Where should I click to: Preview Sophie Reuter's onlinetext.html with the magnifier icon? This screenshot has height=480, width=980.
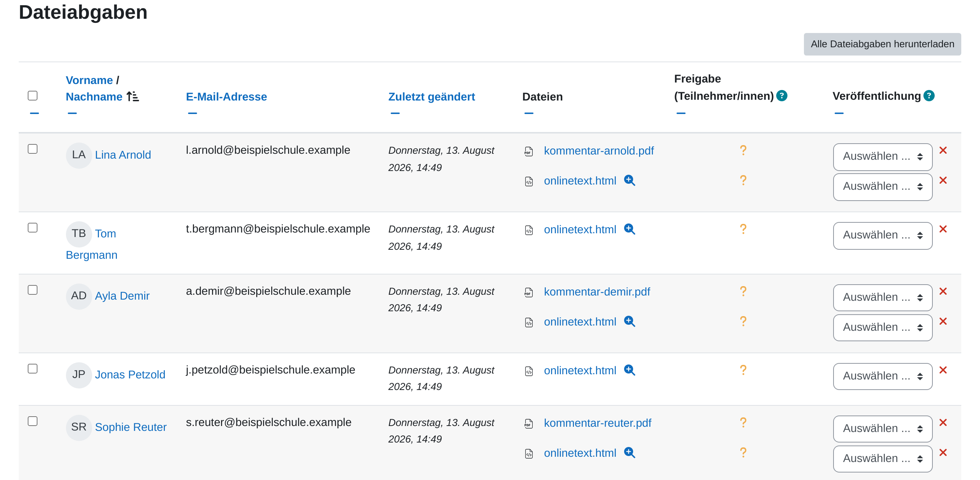[x=630, y=452]
